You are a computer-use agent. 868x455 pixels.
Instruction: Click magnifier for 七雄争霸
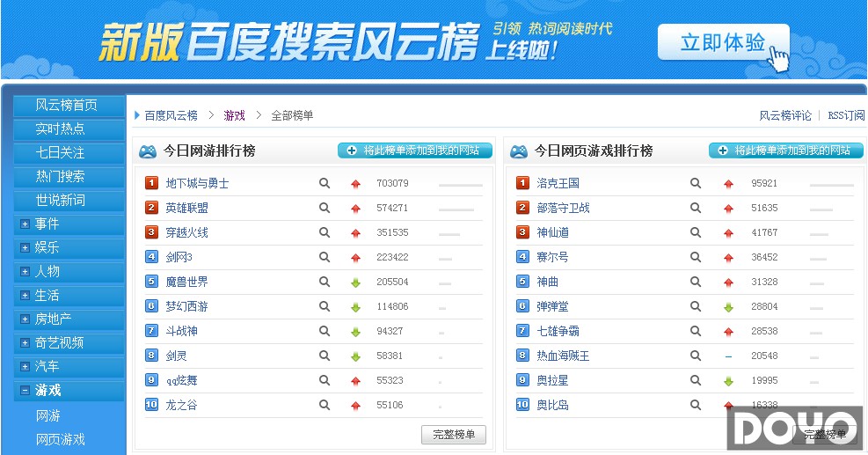click(696, 331)
